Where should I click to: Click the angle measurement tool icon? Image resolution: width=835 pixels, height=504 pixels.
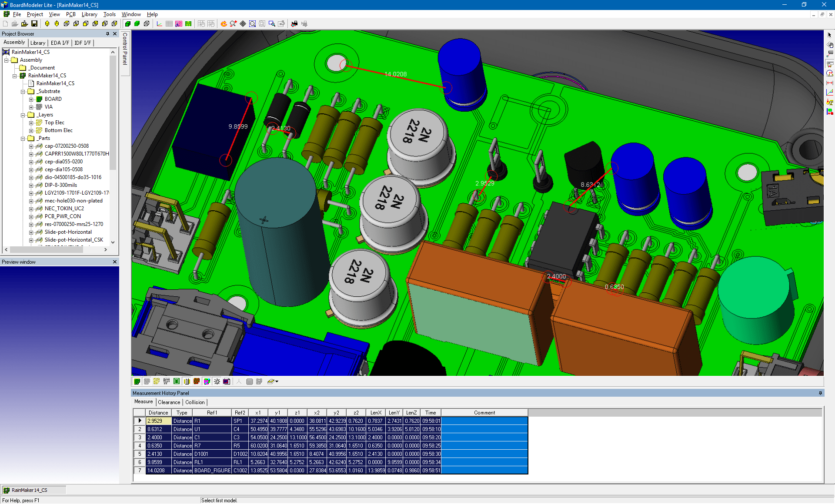click(x=830, y=92)
